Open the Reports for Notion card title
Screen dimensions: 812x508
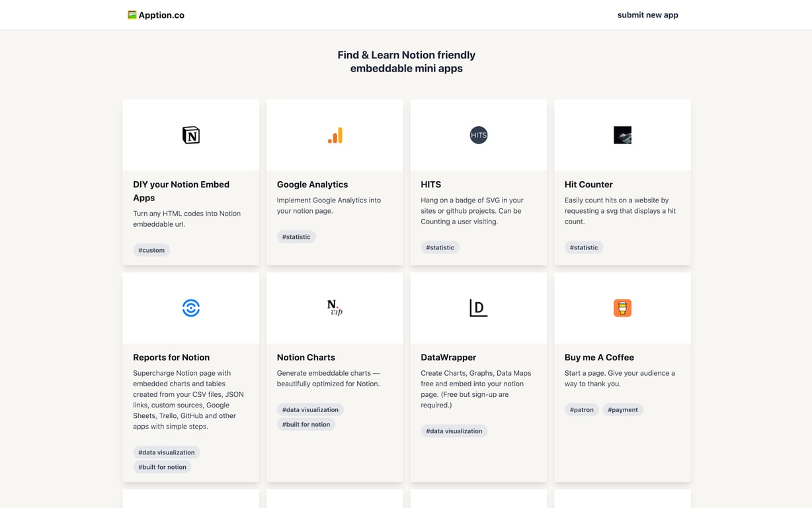click(x=171, y=357)
